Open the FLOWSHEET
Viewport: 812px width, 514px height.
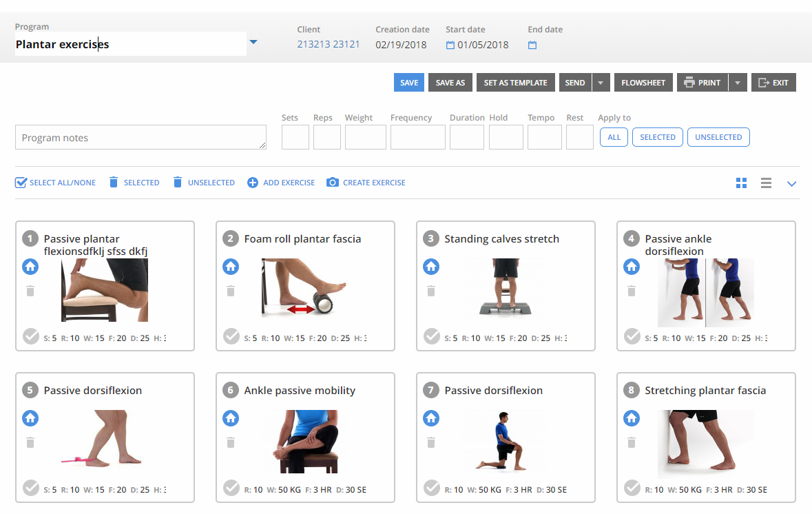pyautogui.click(x=643, y=83)
